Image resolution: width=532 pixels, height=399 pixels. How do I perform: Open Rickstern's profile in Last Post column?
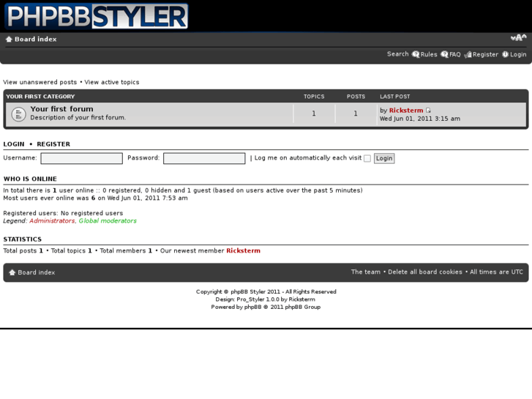pyautogui.click(x=406, y=111)
